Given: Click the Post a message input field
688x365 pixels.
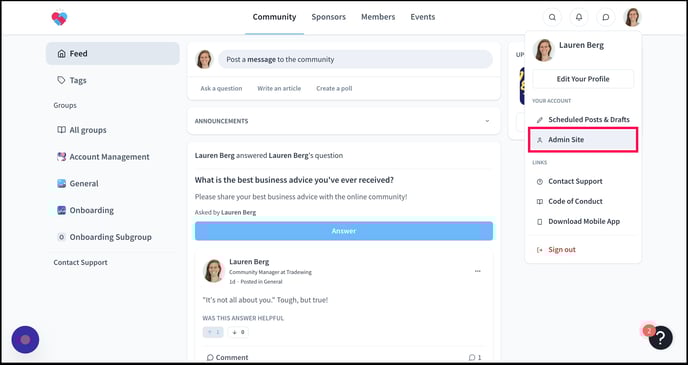Looking at the screenshot, I should click(x=355, y=59).
